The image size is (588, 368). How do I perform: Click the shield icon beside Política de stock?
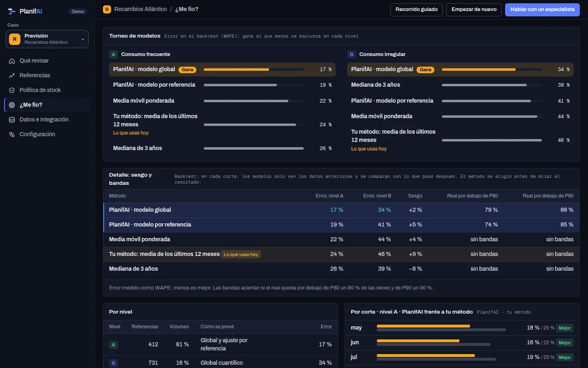tap(12, 90)
